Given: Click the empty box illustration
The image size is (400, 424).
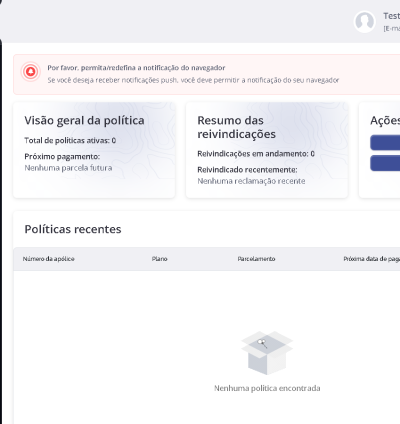Looking at the screenshot, I should 267,353.
